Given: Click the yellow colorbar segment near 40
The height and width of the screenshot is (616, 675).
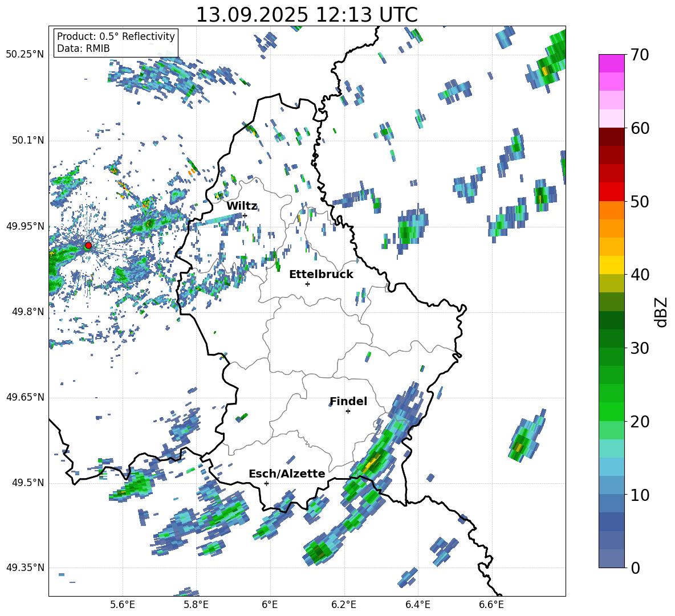Looking at the screenshot, I should pyautogui.click(x=611, y=265).
